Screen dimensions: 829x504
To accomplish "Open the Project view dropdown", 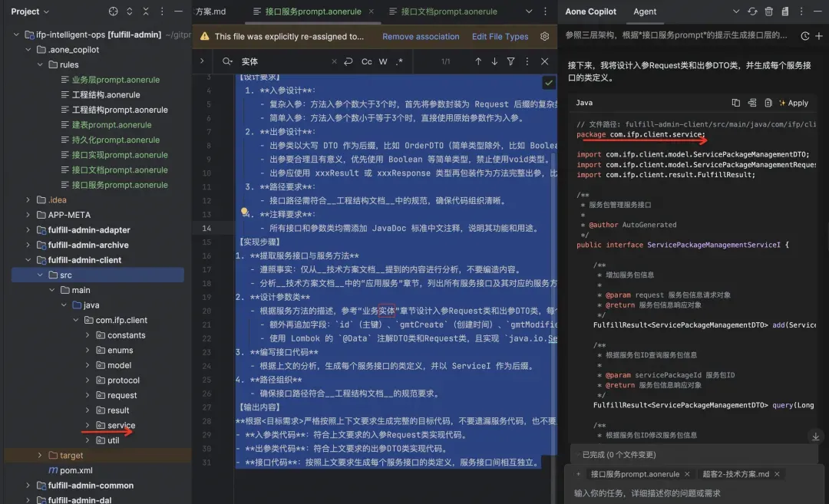I will pos(30,11).
